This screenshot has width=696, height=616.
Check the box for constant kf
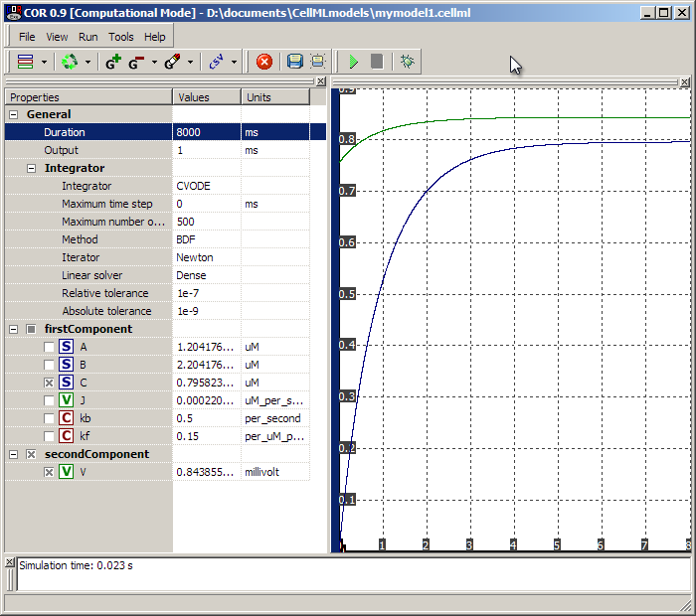coord(49,436)
